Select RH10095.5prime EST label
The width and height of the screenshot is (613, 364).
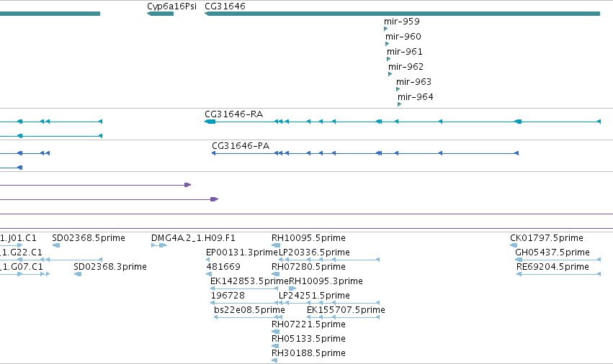(308, 238)
